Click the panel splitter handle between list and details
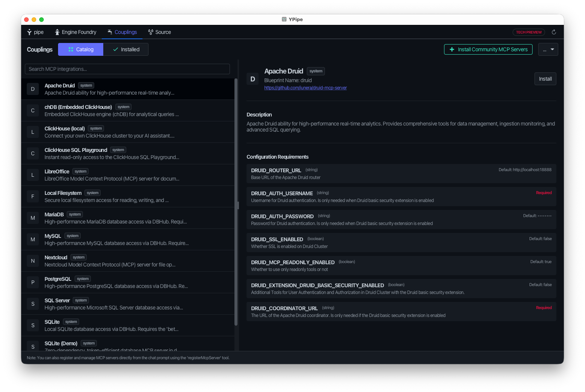This screenshot has height=392, width=585. [x=238, y=205]
